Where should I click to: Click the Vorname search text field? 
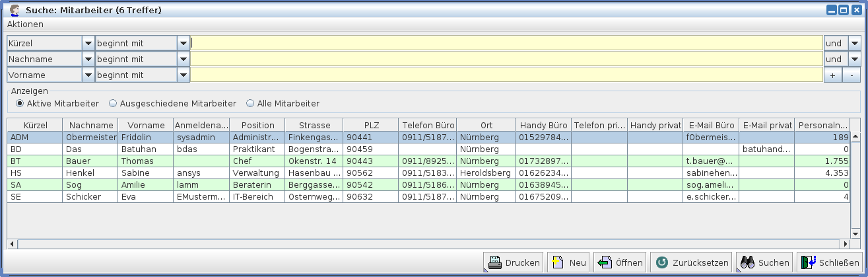[506, 75]
